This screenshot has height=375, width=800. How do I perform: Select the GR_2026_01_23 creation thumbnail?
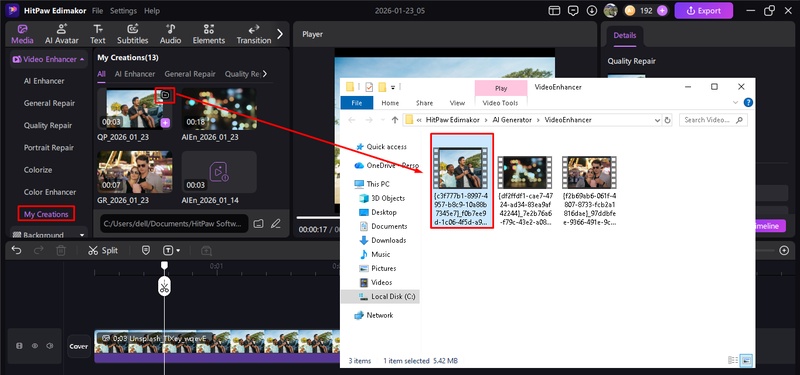click(135, 172)
